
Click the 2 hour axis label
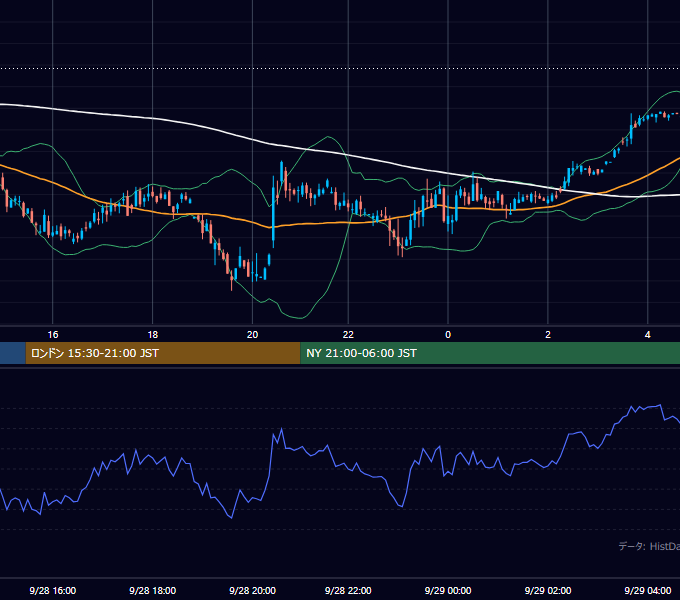(548, 335)
